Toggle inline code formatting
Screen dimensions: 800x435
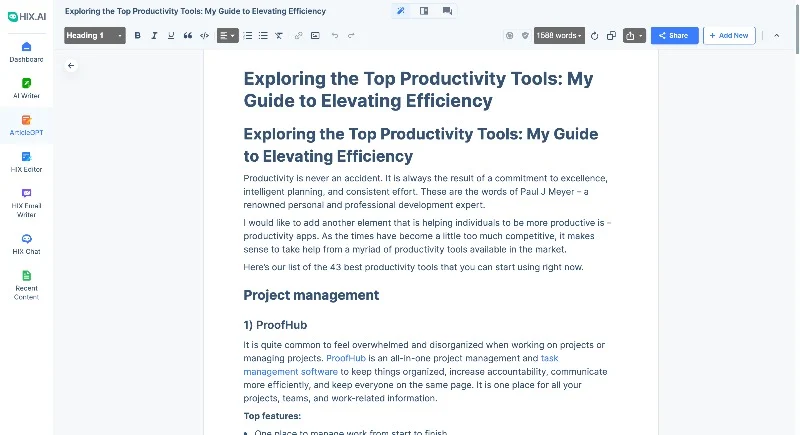click(x=205, y=35)
